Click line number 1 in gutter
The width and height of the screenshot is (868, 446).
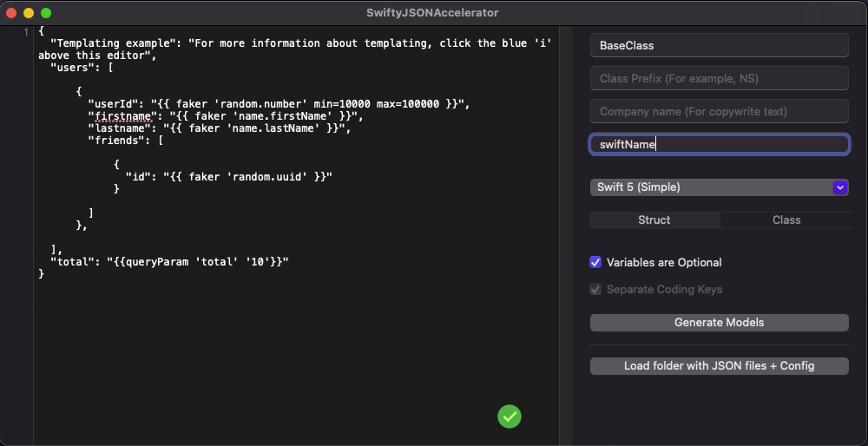(25, 31)
